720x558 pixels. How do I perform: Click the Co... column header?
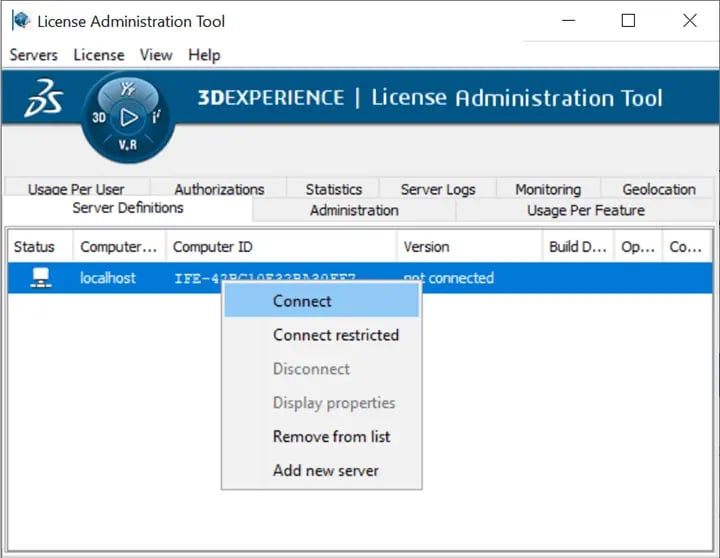(686, 247)
